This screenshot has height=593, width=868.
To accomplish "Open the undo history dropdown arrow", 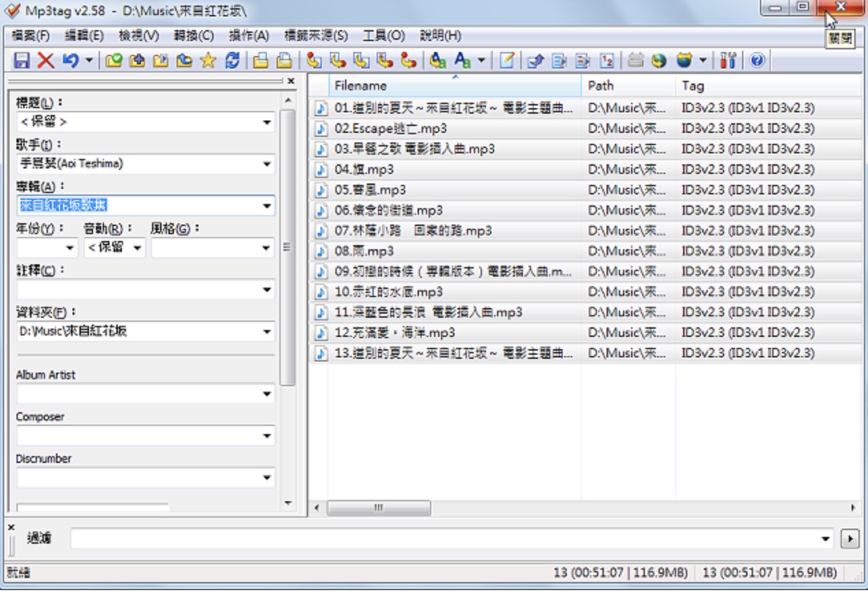I will (x=89, y=61).
